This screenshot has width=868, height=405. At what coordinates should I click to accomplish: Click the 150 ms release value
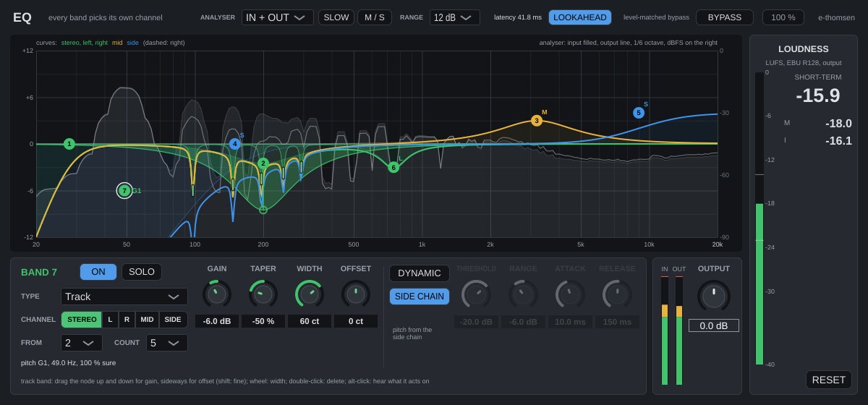(x=617, y=322)
